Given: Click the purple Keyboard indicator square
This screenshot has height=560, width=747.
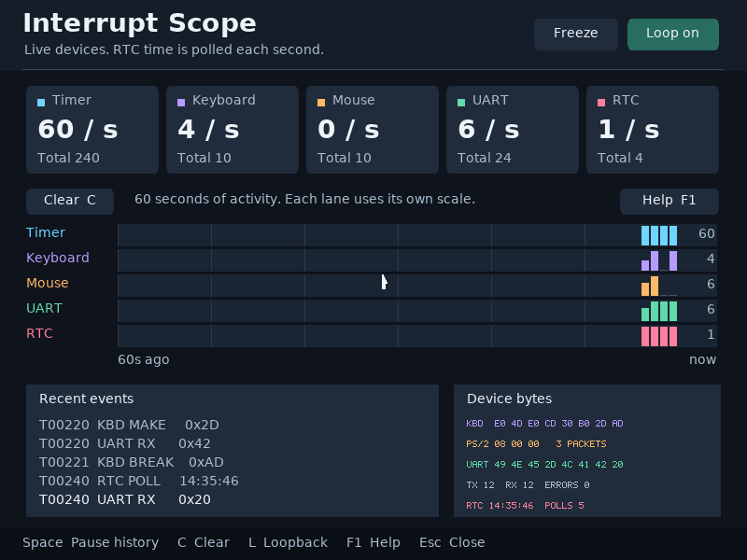Looking at the screenshot, I should [181, 103].
